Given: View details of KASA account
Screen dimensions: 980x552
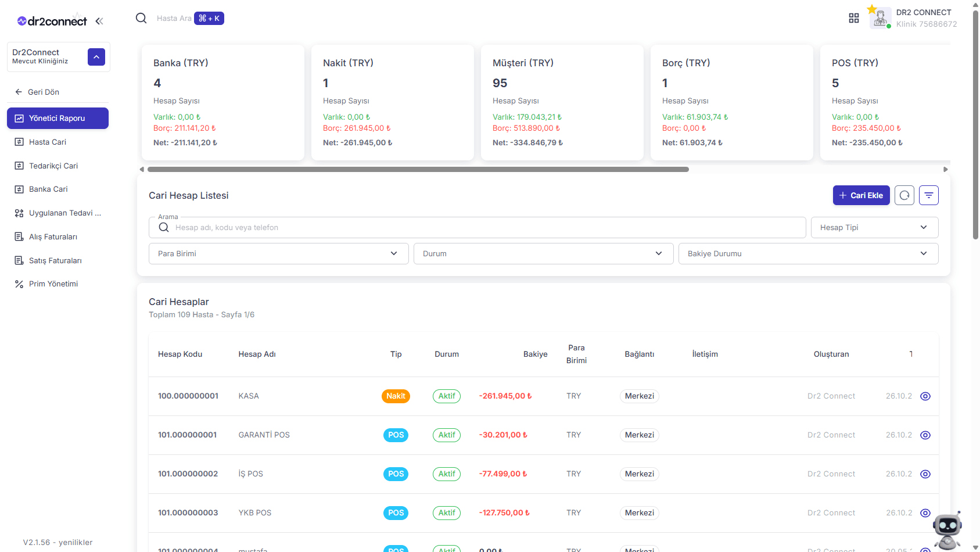Looking at the screenshot, I should click(x=925, y=396).
